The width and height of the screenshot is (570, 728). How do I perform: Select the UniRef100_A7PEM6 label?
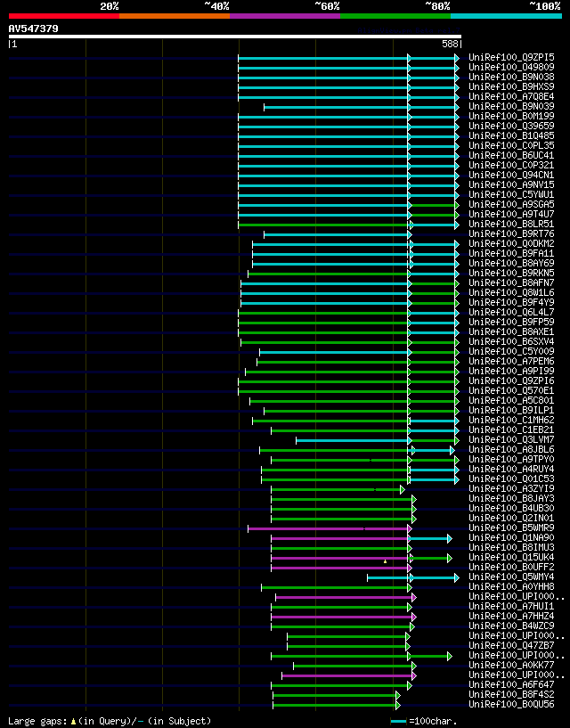tap(511, 361)
